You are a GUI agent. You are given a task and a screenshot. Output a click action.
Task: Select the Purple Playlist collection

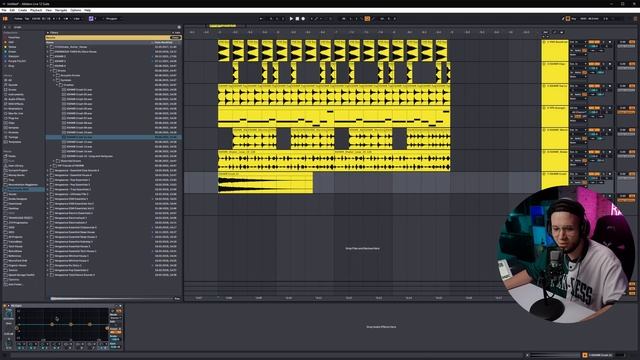(x=17, y=61)
